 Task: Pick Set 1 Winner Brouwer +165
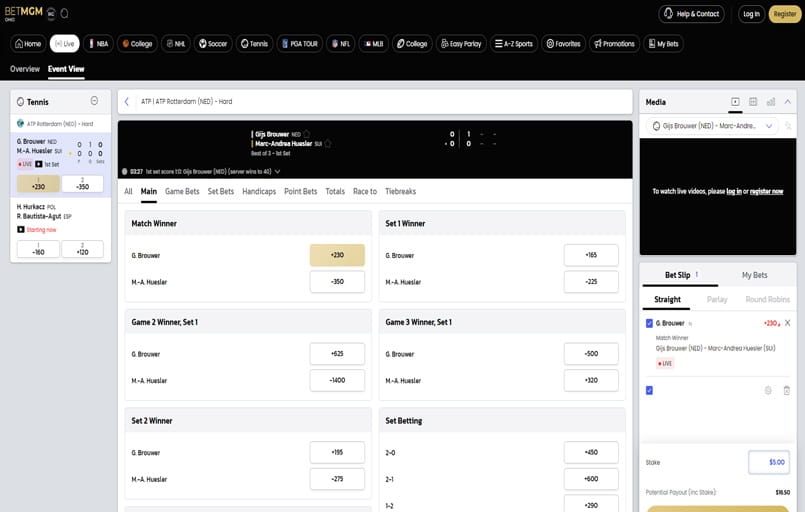[591, 255]
